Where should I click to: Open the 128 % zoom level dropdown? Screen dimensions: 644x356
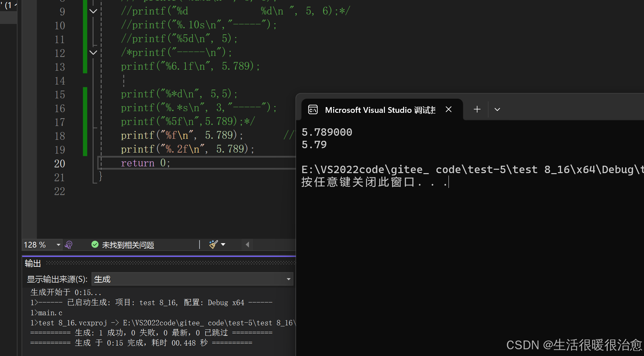pyautogui.click(x=58, y=245)
